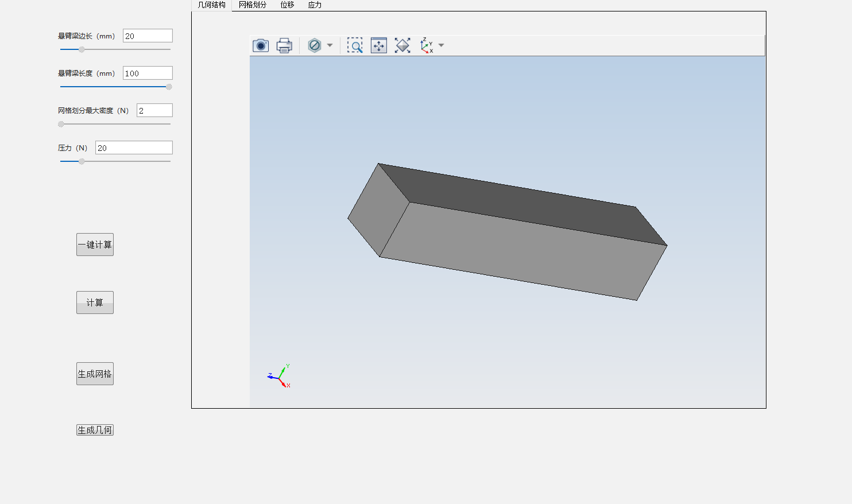Click the 一键计算 button
The image size is (852, 504).
[95, 245]
